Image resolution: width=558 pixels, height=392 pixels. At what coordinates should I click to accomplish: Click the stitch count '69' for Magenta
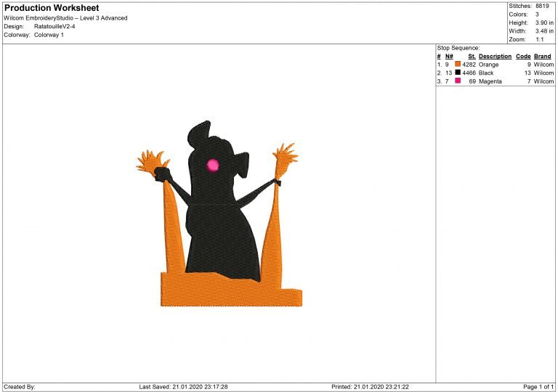point(472,81)
